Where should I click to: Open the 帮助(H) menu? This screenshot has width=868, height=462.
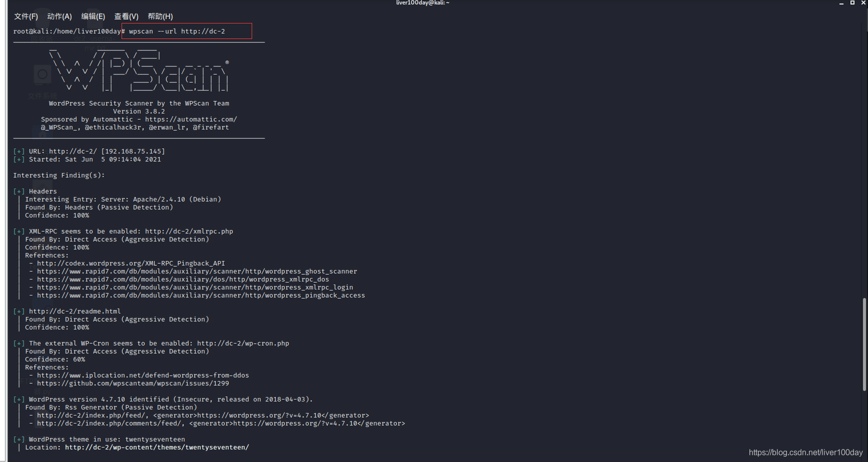[160, 16]
